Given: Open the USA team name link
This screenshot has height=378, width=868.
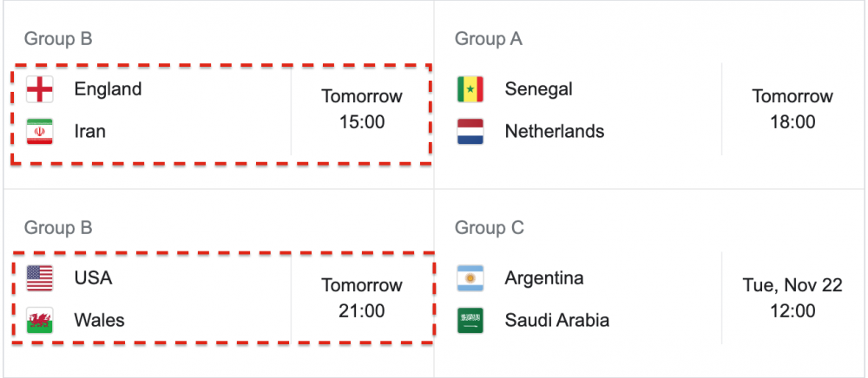Looking at the screenshot, I should [x=93, y=278].
